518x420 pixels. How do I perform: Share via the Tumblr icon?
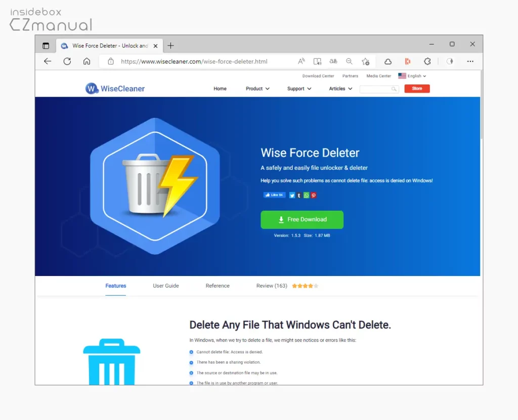pyautogui.click(x=299, y=195)
